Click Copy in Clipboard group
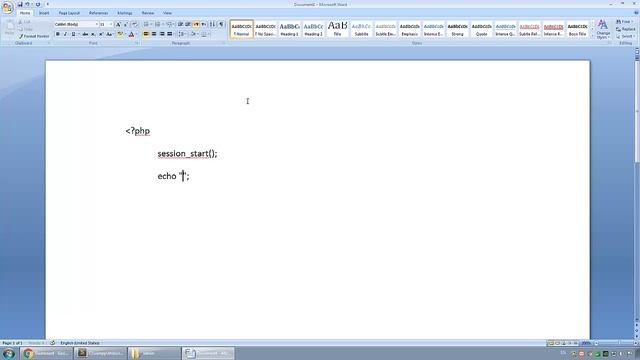The image size is (640, 360). [26, 29]
